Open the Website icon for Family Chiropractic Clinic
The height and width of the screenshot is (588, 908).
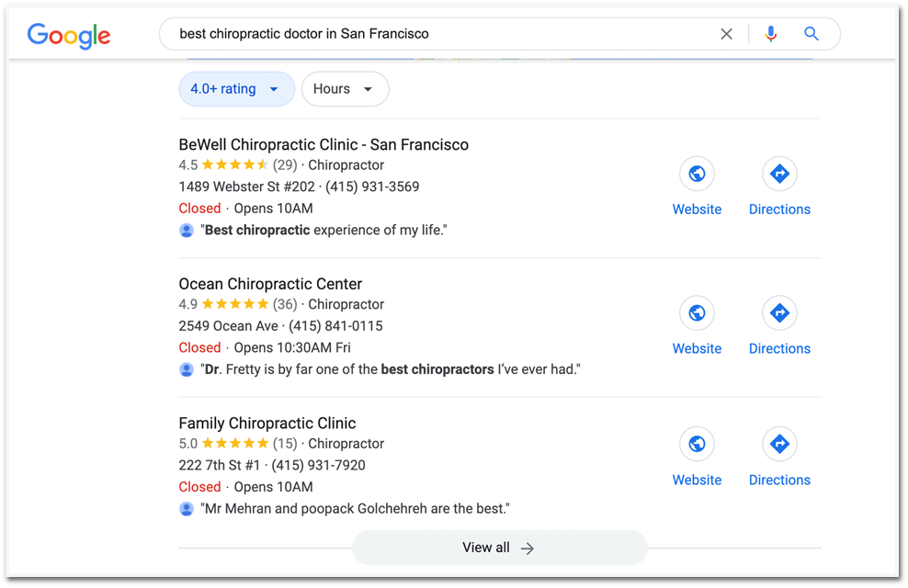(x=697, y=444)
